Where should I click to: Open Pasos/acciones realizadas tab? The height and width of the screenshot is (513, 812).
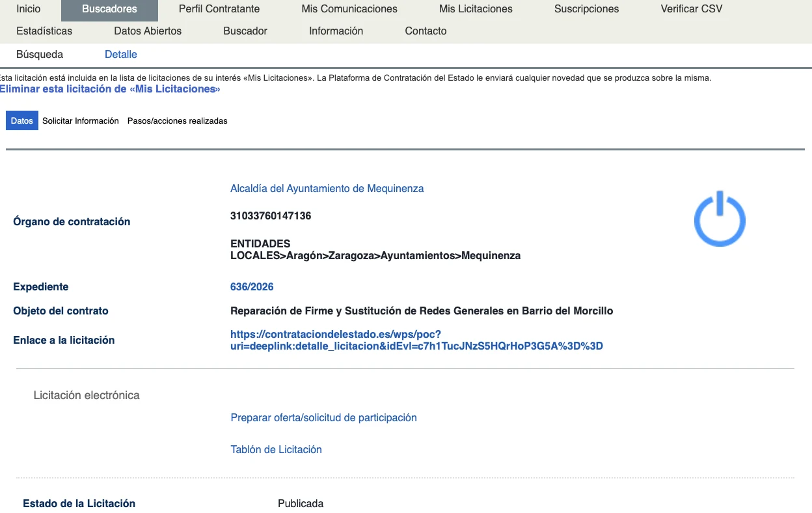pyautogui.click(x=178, y=120)
